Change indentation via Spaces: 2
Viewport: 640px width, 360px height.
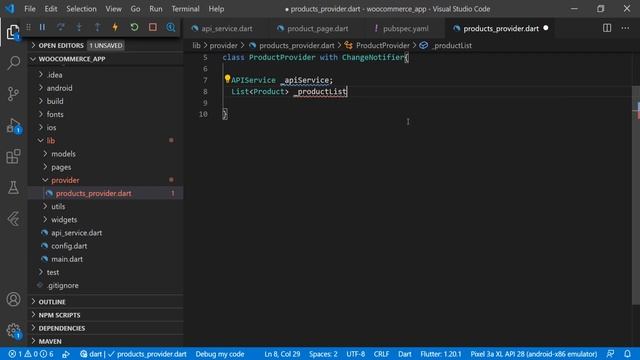323,354
